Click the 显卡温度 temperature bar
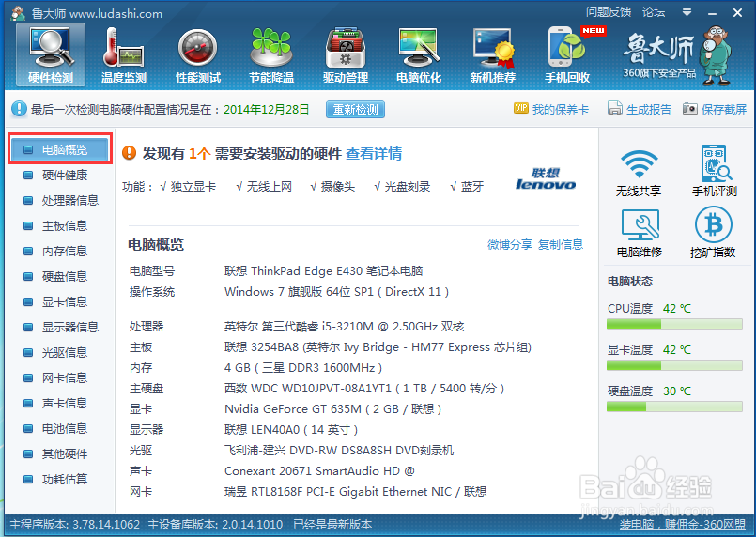 click(674, 365)
